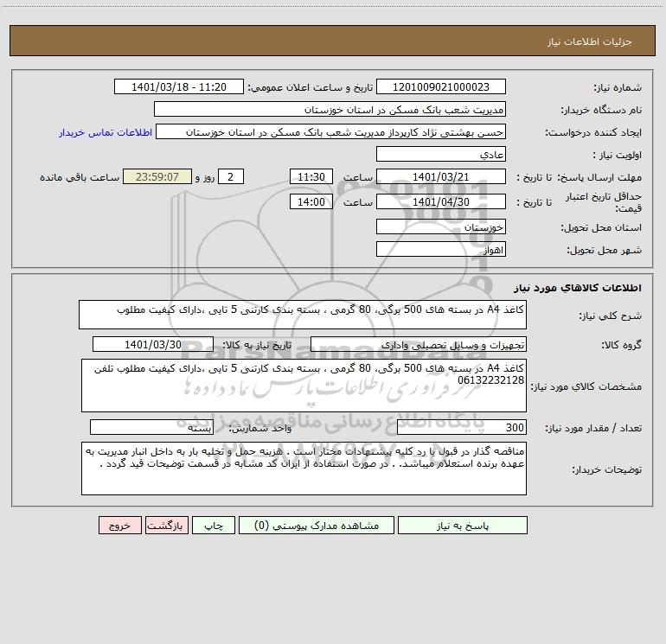Click the چاپ print button

tap(214, 526)
